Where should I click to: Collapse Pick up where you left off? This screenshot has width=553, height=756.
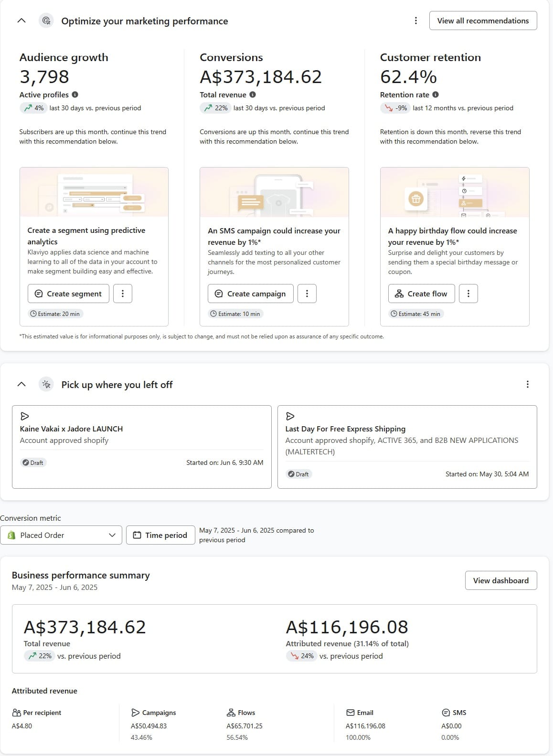tap(21, 384)
